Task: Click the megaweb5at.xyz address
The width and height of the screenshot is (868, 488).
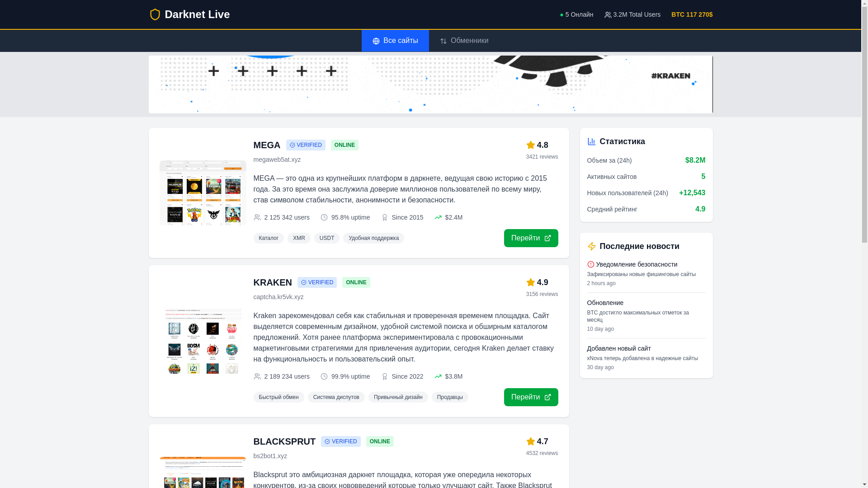Action: [277, 160]
